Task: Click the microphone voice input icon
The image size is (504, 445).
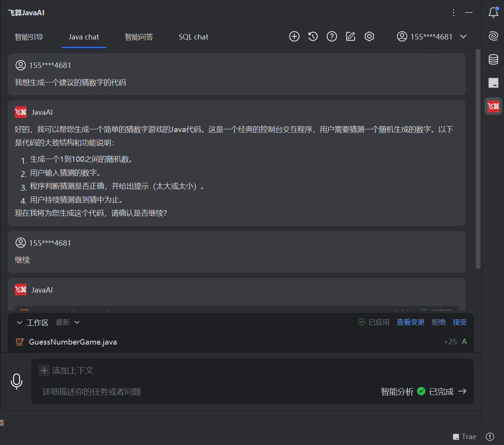Action: tap(16, 381)
